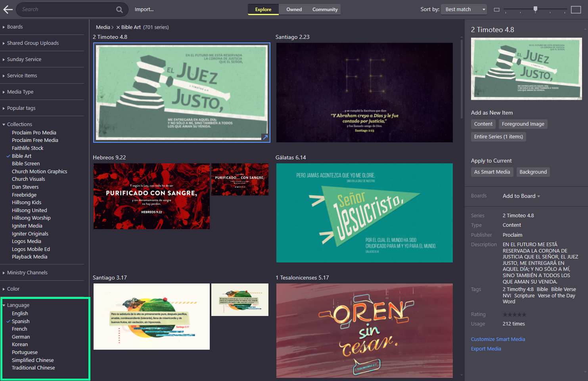Expand the Media Type section
This screenshot has height=381, width=588.
(20, 92)
